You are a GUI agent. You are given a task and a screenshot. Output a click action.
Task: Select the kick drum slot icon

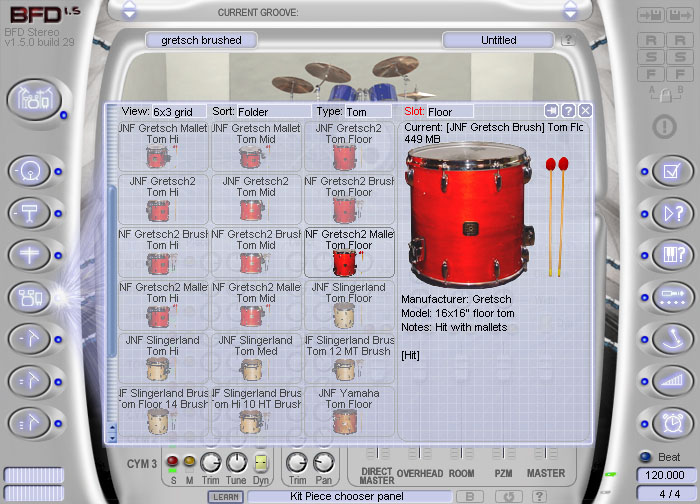(x=29, y=171)
